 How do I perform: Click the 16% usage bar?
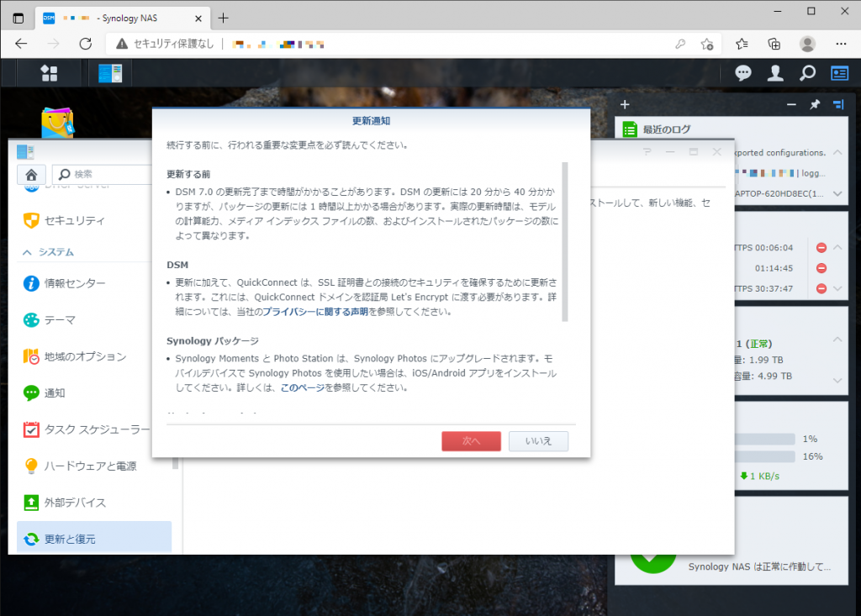(765, 456)
